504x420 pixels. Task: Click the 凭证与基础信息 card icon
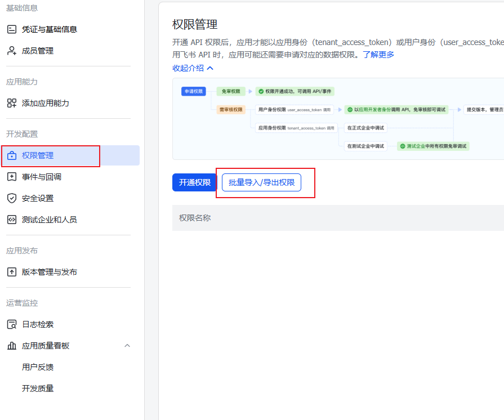[x=12, y=29]
